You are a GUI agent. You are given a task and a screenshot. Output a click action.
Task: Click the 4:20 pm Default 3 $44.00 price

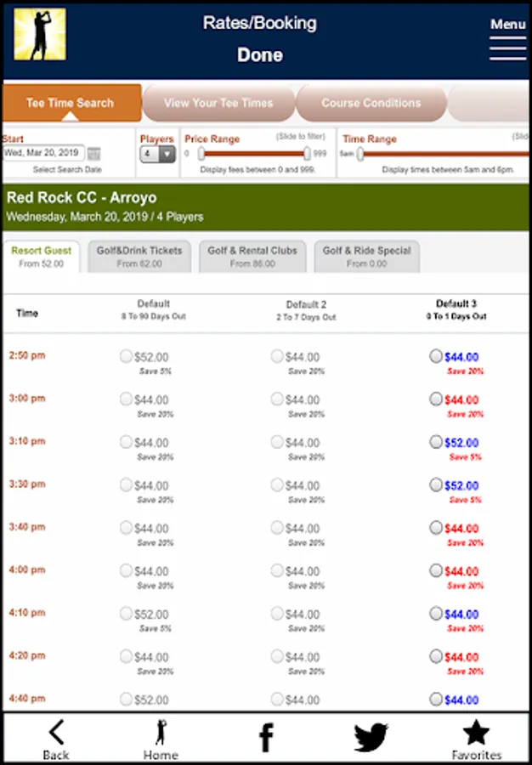point(461,657)
